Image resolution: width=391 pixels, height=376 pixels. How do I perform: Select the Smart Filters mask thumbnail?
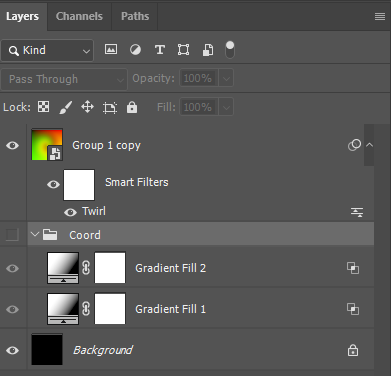click(79, 185)
